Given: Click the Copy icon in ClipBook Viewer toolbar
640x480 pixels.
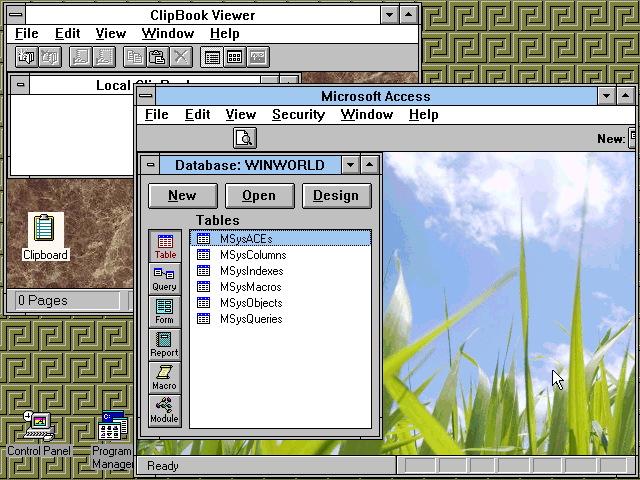Looking at the screenshot, I should [134, 57].
